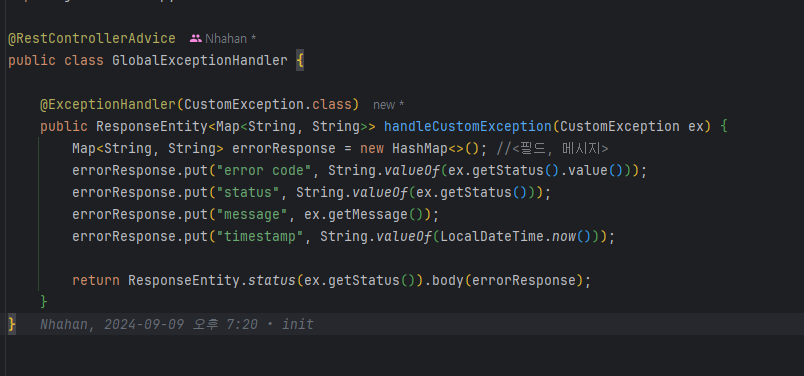
Task: Click the errorResponse variable in its declaration
Action: [x=284, y=148]
